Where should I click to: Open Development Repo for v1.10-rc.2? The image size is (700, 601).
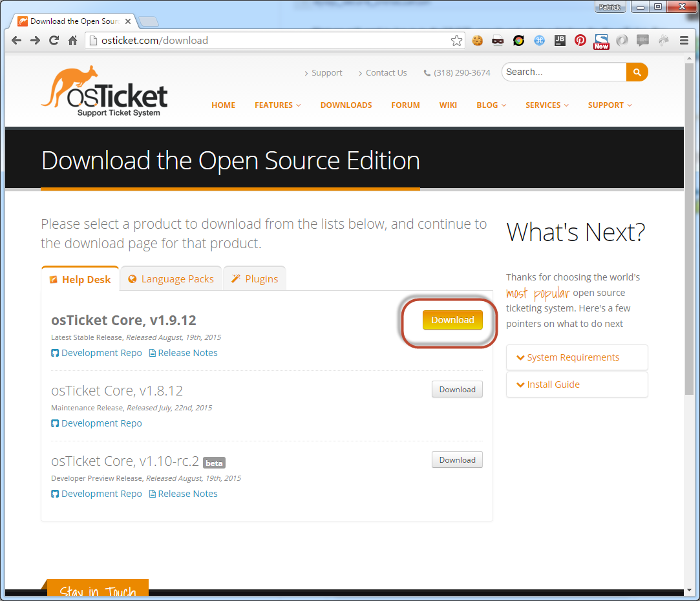[x=96, y=494]
